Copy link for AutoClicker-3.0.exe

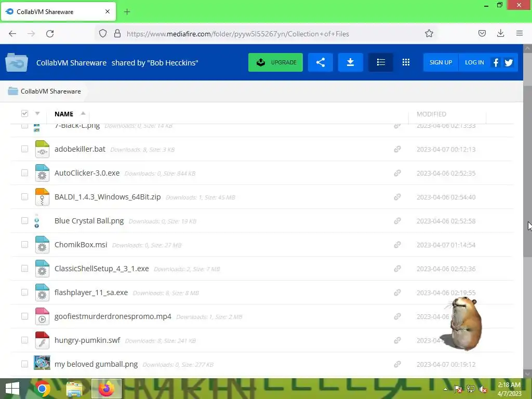pyautogui.click(x=397, y=173)
